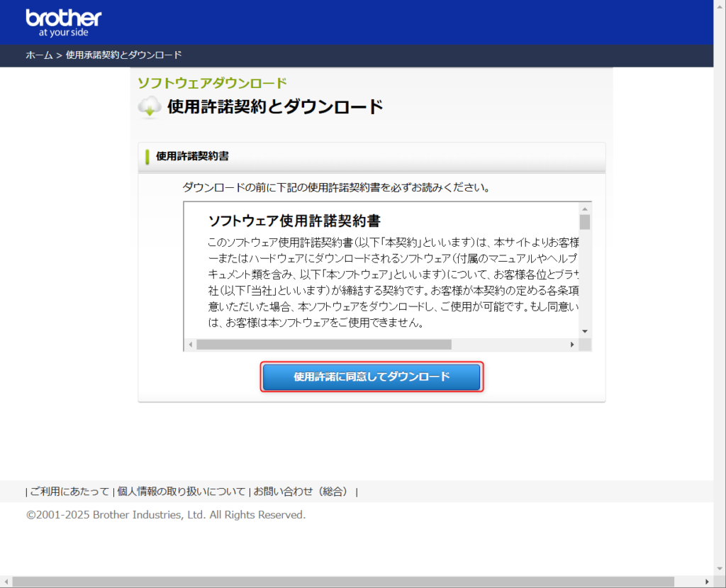Click license box scroll down arrow

(x=585, y=331)
